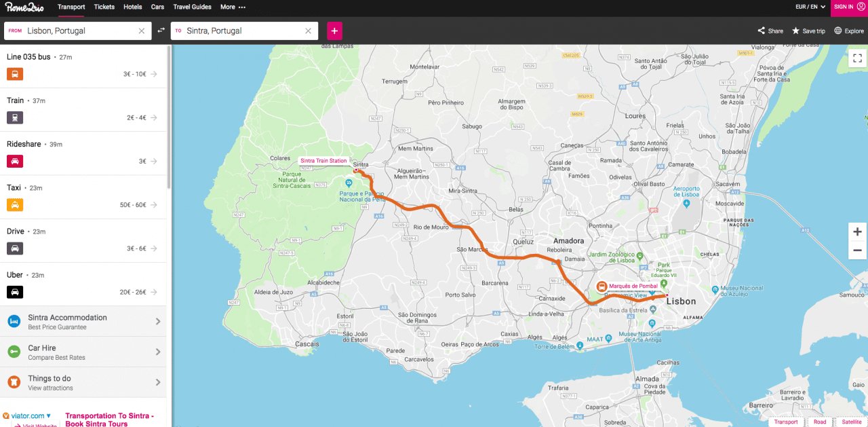
Task: Choose the yellow taxi icon
Action: coord(15,204)
